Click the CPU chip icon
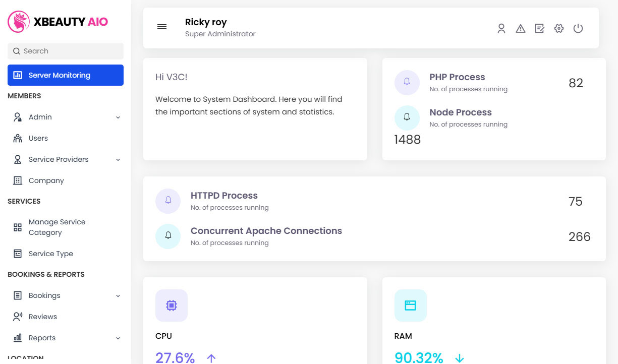 click(x=171, y=305)
